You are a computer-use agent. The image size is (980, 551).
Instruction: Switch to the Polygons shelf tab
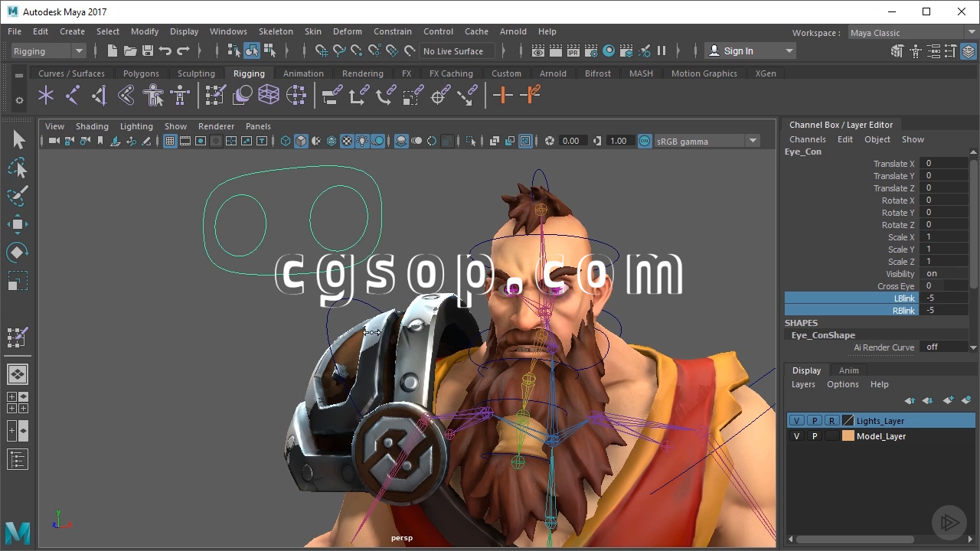click(x=141, y=73)
